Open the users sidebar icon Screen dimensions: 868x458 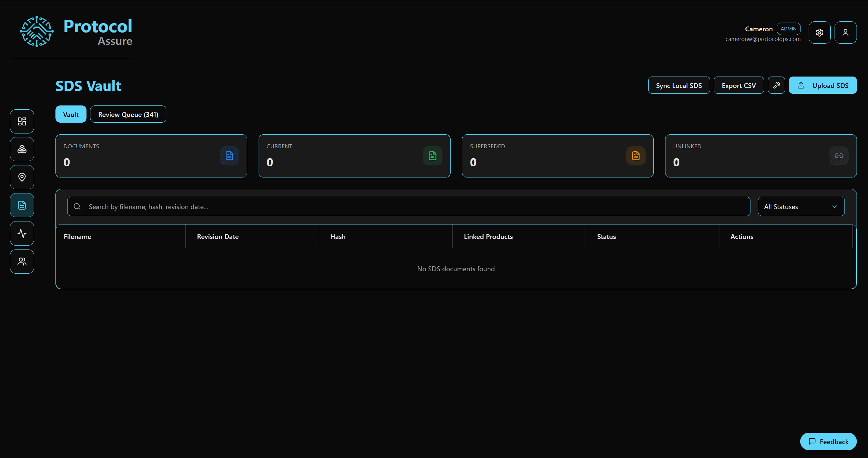22,262
